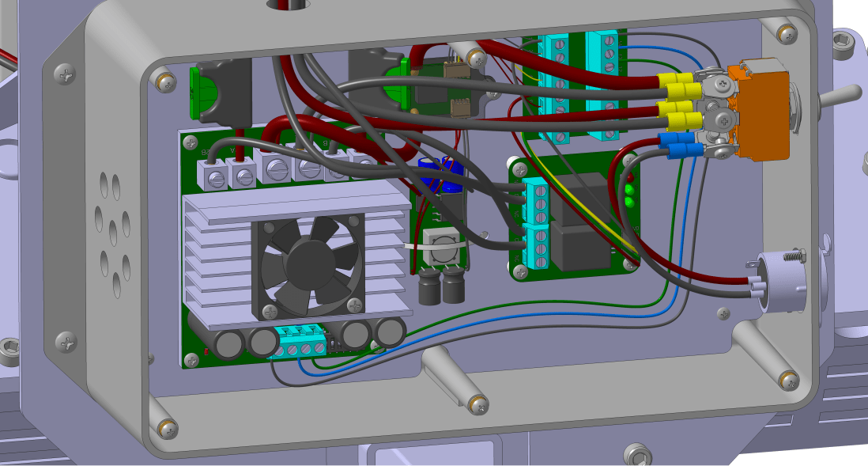
Task: Click the teal terminal block below the heatsink
Action: tap(297, 342)
